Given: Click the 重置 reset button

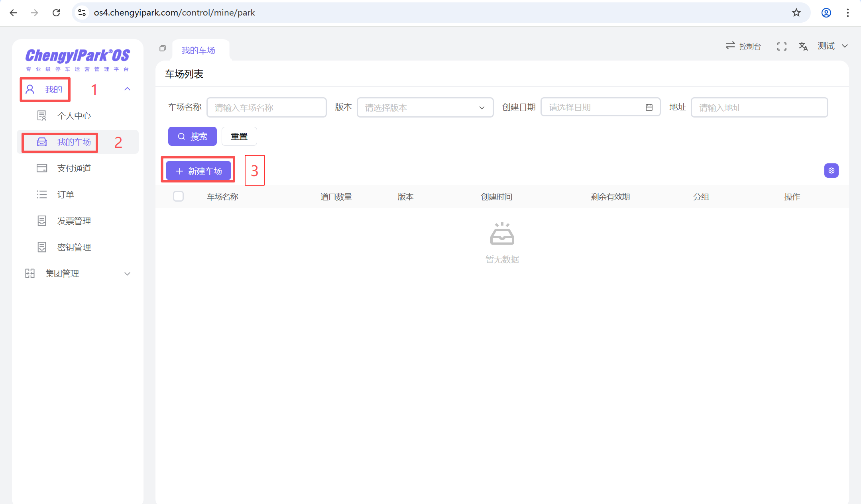Looking at the screenshot, I should point(239,137).
